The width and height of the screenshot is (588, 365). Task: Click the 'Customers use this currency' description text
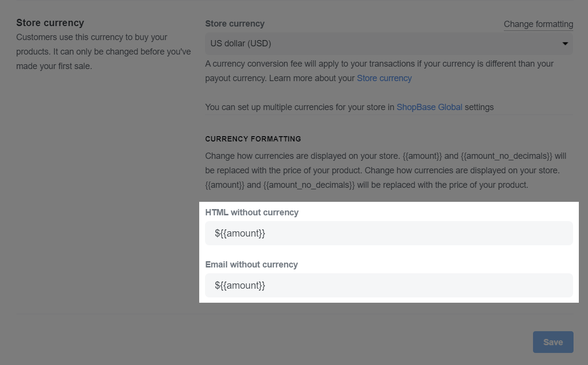tap(103, 52)
